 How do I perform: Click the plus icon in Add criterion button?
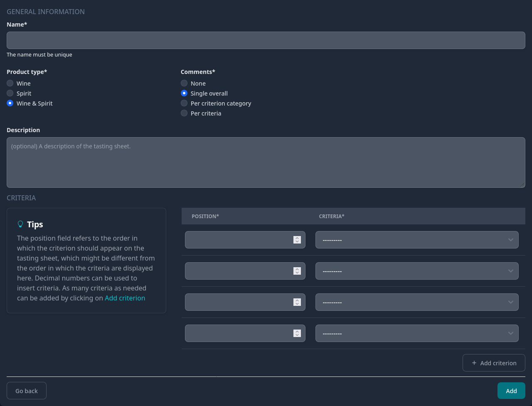click(474, 363)
